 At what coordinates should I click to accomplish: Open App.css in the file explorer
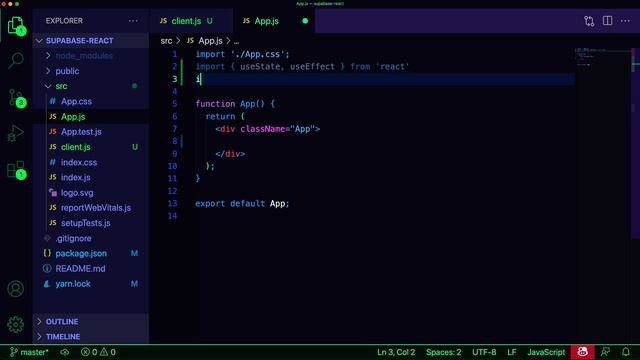coord(91,101)
